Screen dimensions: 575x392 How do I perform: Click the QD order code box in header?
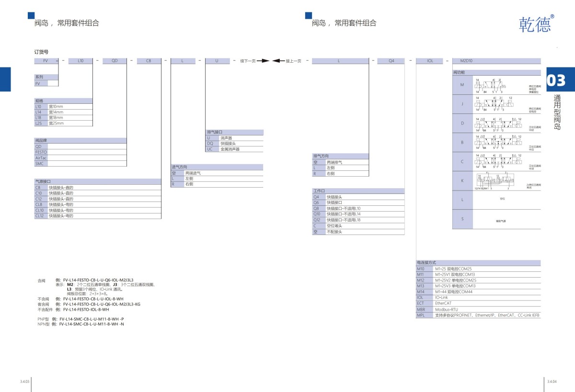[x=115, y=61]
